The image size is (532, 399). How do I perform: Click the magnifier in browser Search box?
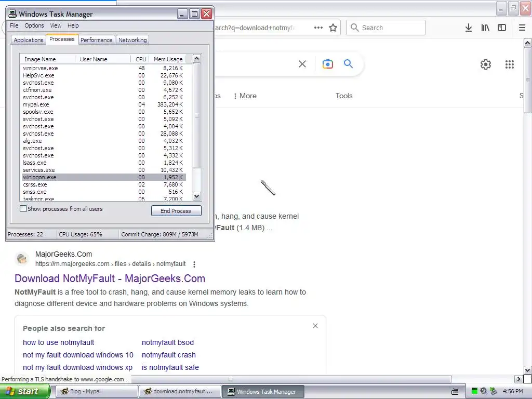point(354,28)
